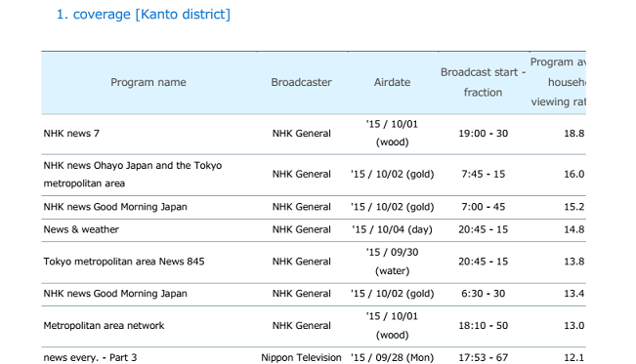Select the Program name column header

(148, 82)
